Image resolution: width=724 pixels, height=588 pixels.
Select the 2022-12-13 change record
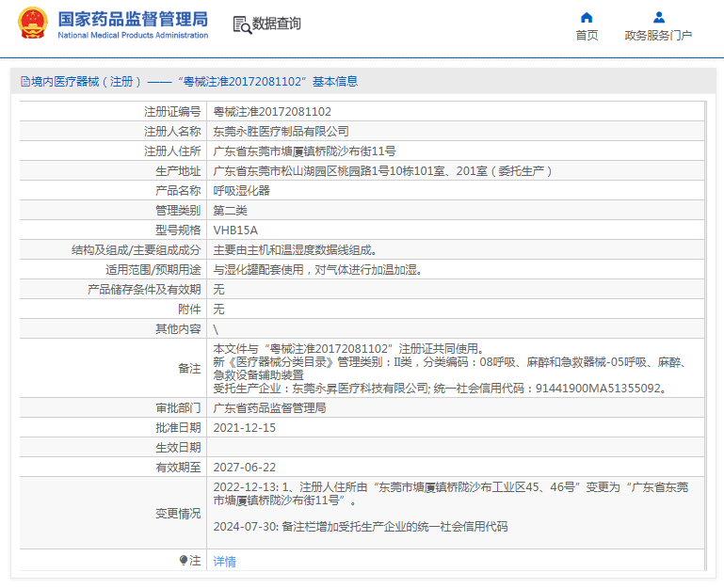[451, 494]
